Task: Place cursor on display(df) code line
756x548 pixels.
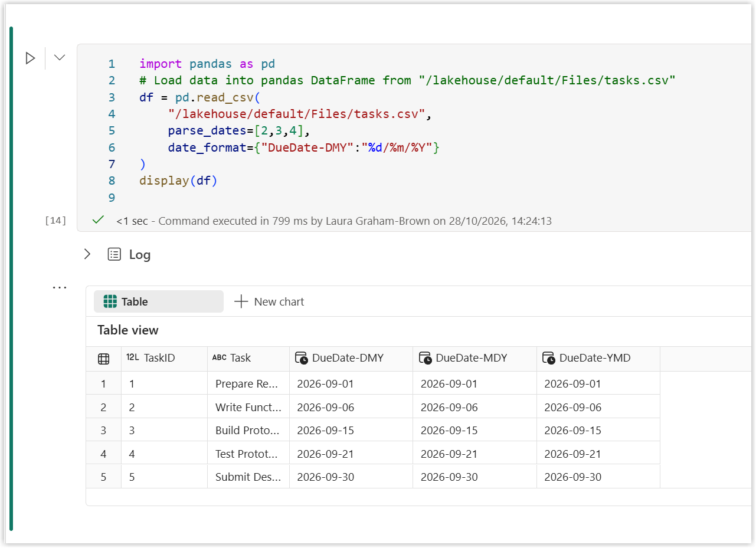Action: (179, 181)
